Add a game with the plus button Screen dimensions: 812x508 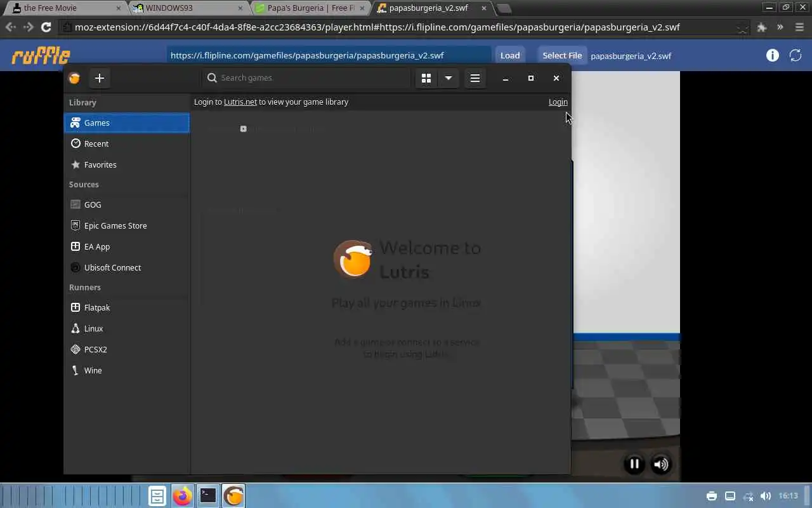pyautogui.click(x=100, y=78)
